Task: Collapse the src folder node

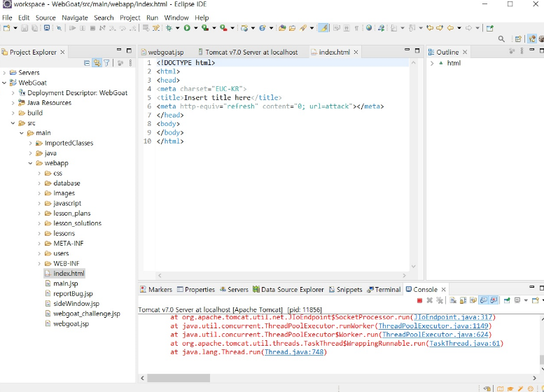Action: tap(13, 122)
